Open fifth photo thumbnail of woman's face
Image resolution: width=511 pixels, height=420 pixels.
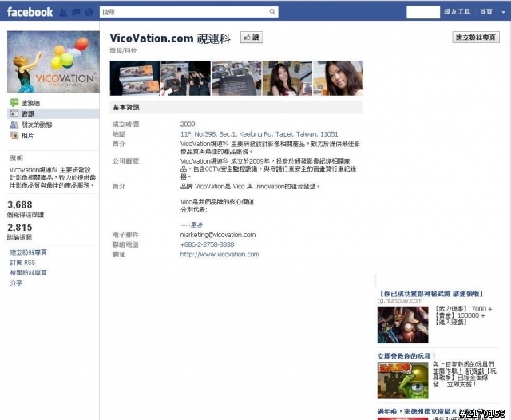(338, 78)
